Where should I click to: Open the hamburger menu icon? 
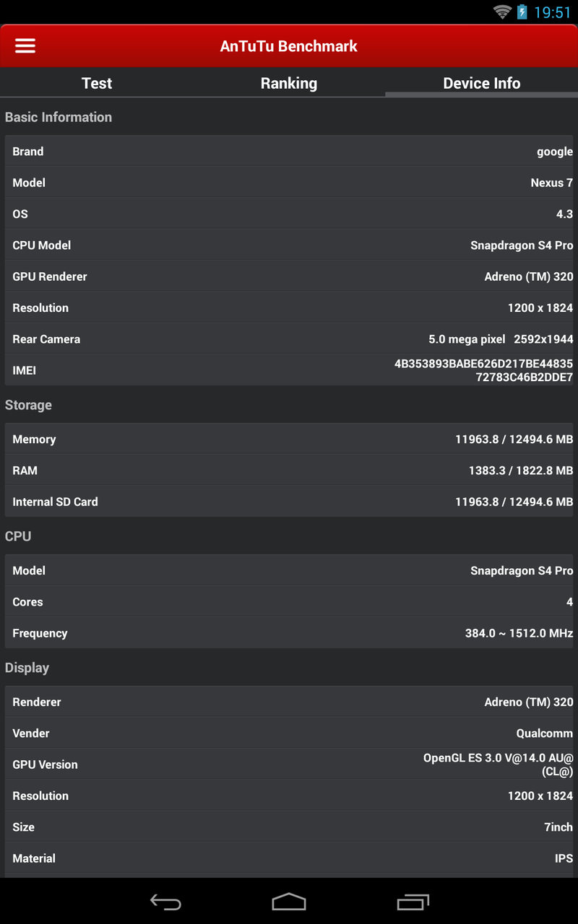click(25, 46)
